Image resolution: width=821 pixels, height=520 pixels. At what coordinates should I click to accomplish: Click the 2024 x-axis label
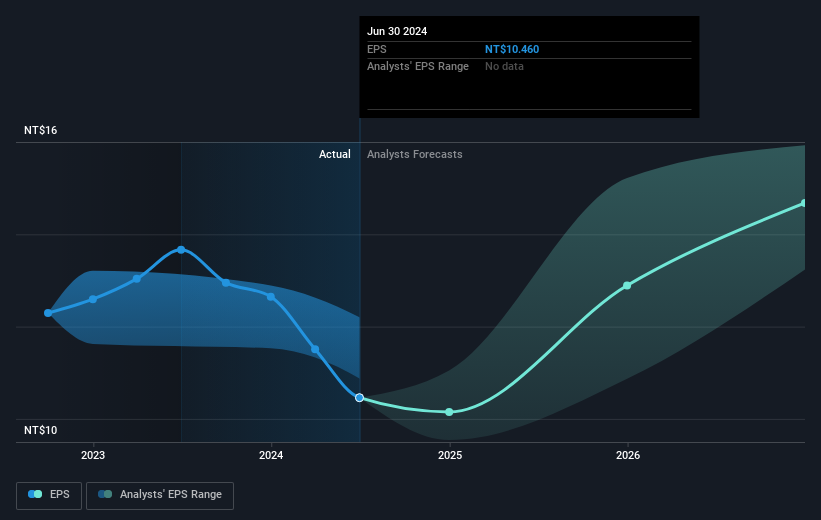click(x=271, y=455)
